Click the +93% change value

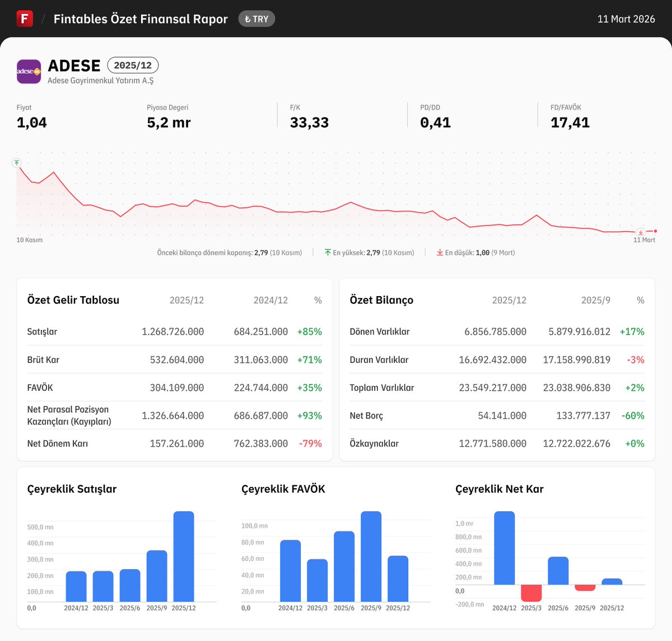pyautogui.click(x=310, y=415)
